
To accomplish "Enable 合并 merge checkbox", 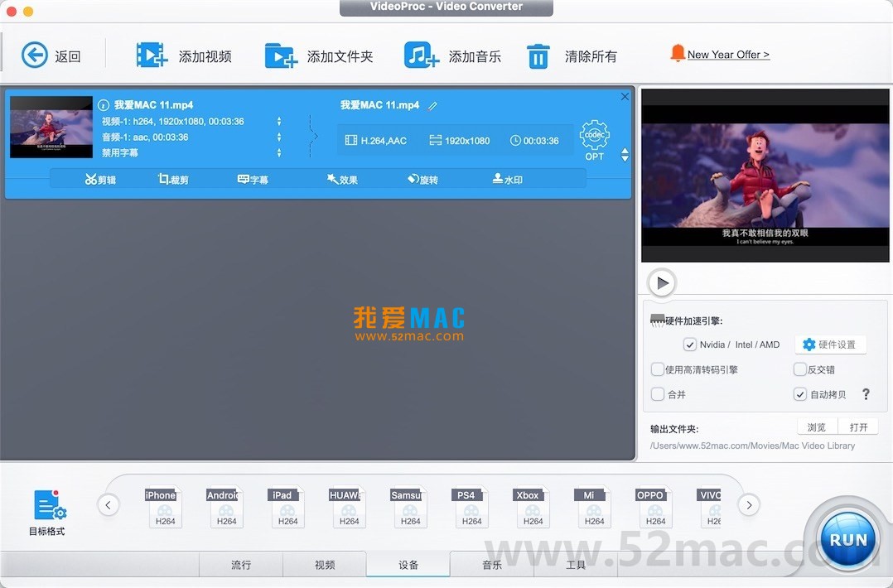I will click(658, 394).
